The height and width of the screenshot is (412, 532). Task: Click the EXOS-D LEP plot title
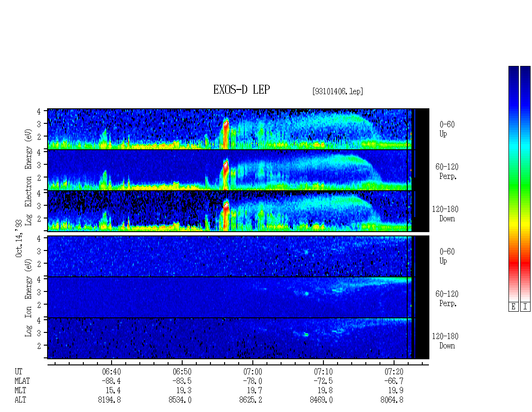(x=242, y=89)
